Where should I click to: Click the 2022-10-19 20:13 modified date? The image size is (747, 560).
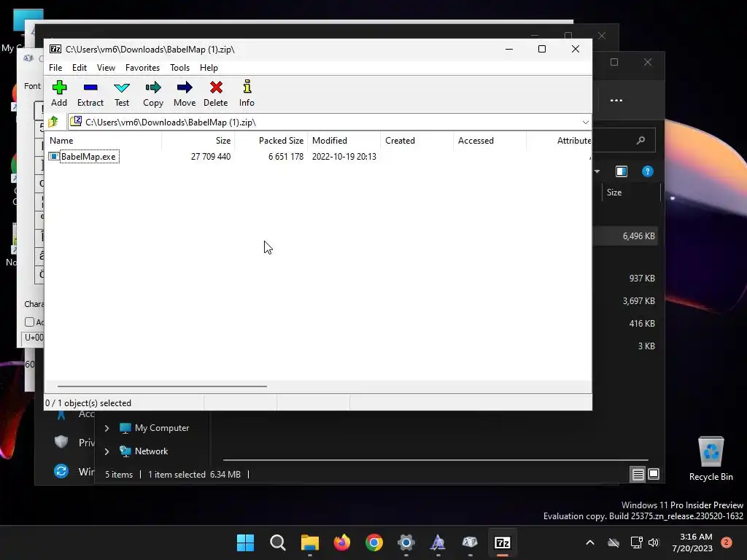(x=344, y=157)
